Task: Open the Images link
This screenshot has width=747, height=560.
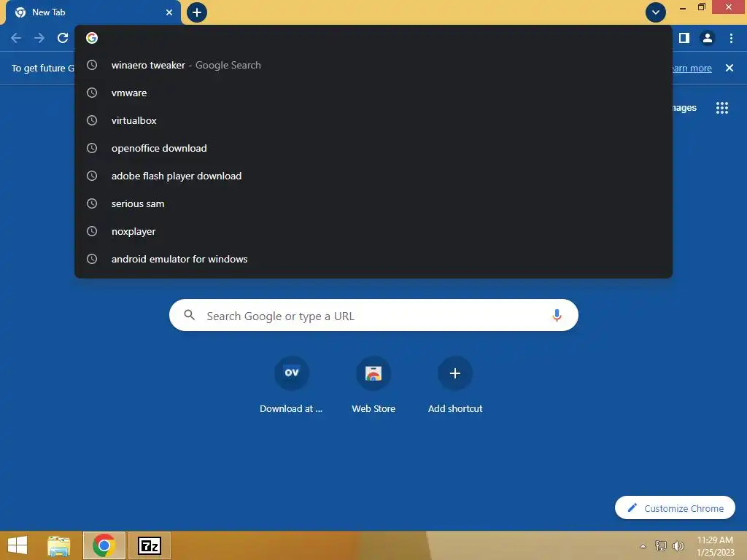Action: pyautogui.click(x=684, y=108)
